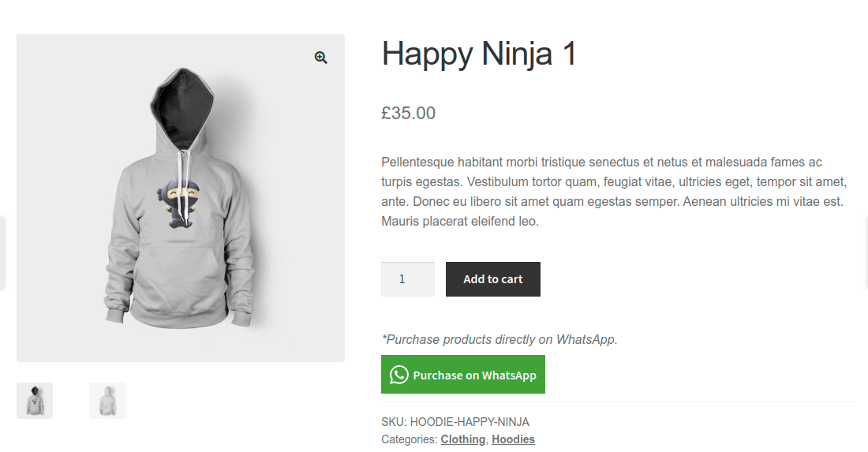Image resolution: width=868 pixels, height=452 pixels.
Task: Click the Happy Ninja 1 product title
Action: click(x=479, y=54)
